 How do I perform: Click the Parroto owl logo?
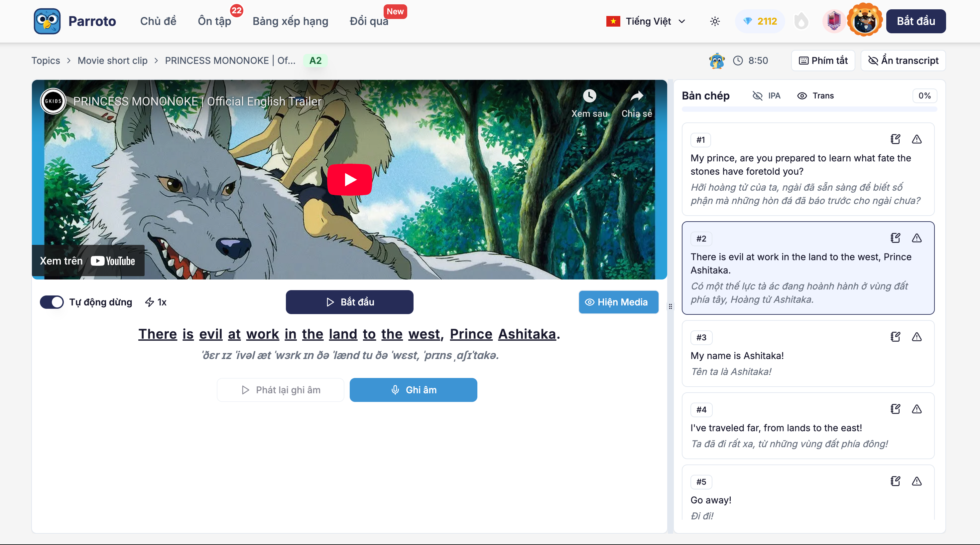point(47,21)
